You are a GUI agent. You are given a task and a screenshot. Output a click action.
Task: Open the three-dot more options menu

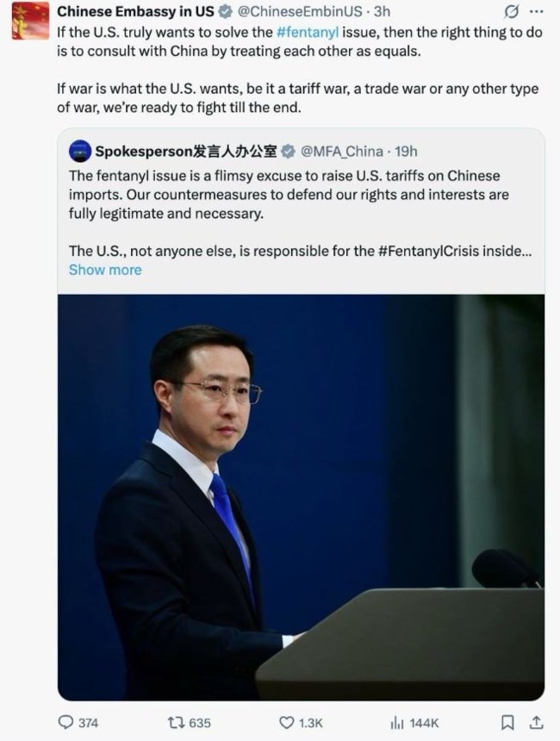pos(537,12)
